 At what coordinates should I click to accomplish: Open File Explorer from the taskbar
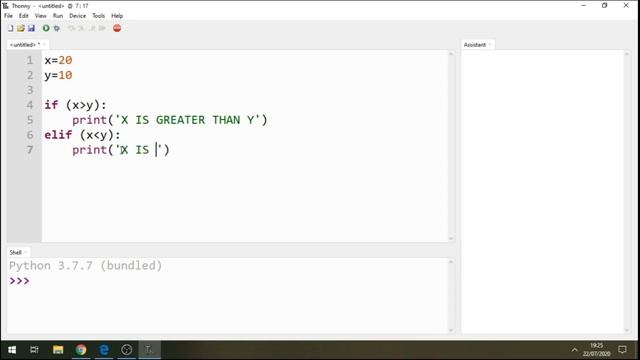click(x=58, y=350)
